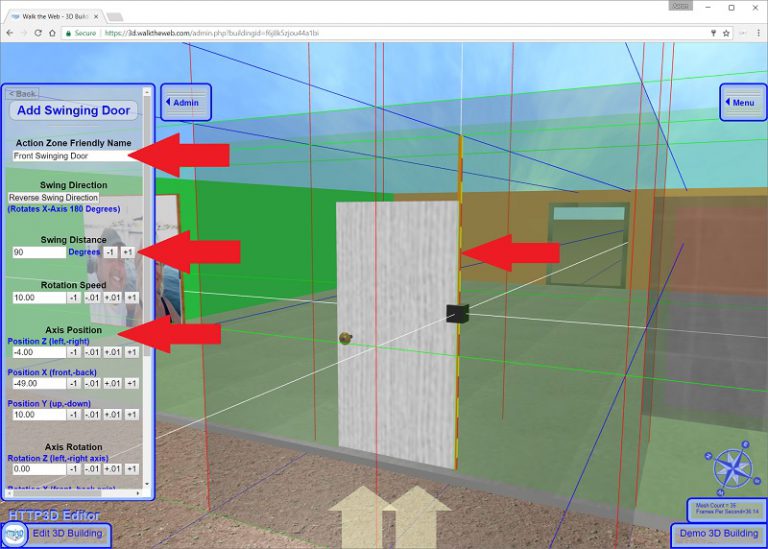View the Secure site padlock info
This screenshot has height=549, width=768.
(x=81, y=33)
